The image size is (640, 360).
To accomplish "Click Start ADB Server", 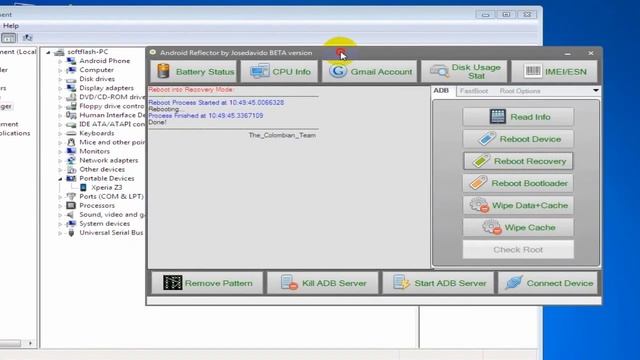I will click(438, 283).
